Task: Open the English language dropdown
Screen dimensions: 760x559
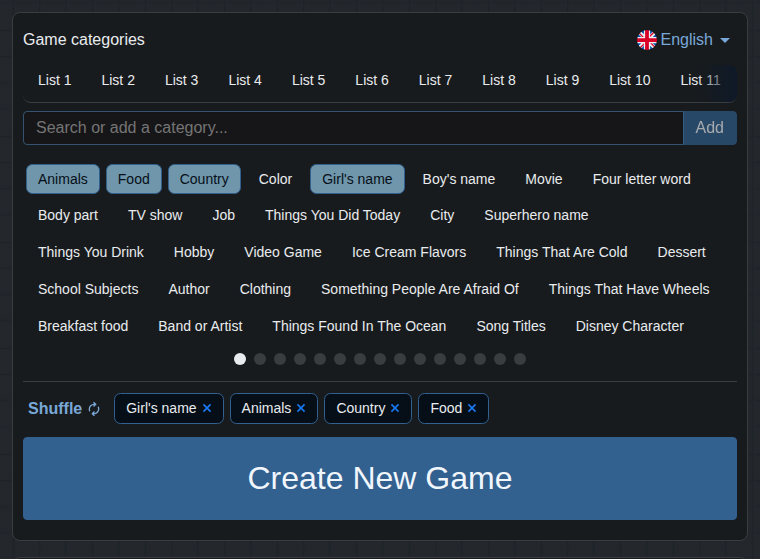Action: [x=683, y=40]
